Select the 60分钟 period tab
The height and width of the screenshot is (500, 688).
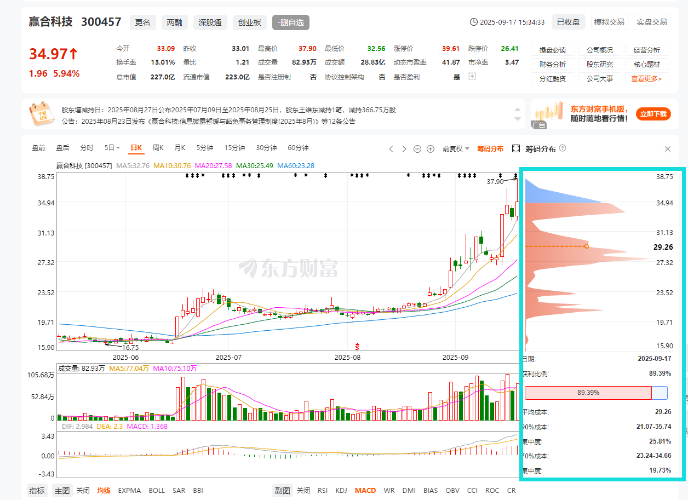298,148
